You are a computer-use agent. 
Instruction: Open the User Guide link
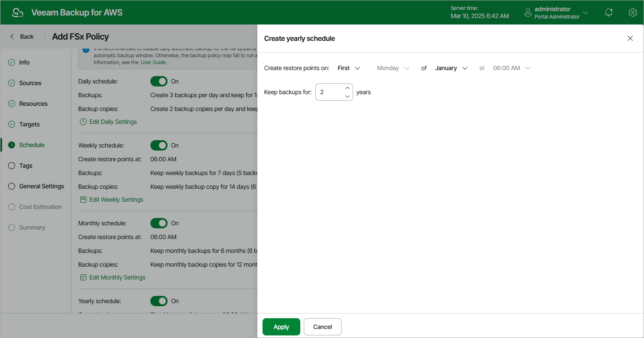(x=153, y=62)
